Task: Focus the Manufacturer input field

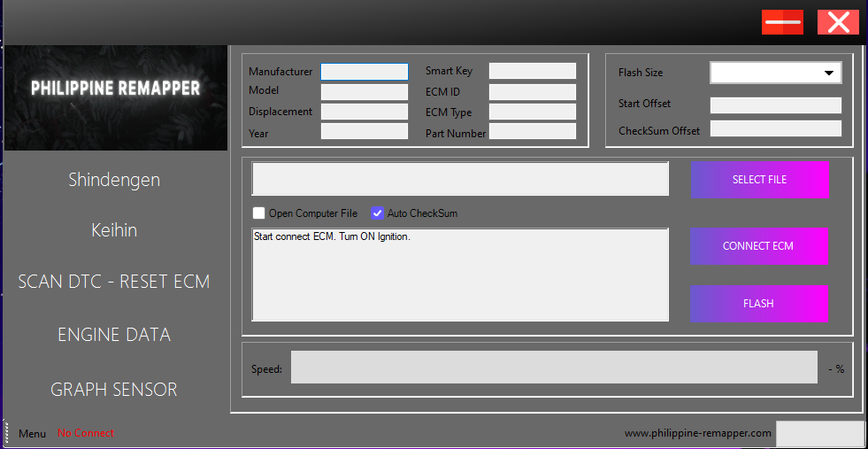Action: click(x=365, y=72)
